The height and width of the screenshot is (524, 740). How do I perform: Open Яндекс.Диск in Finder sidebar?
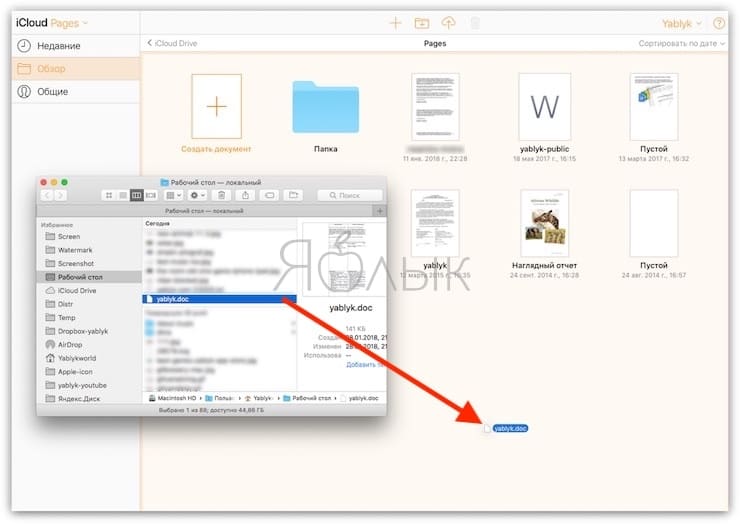79,398
